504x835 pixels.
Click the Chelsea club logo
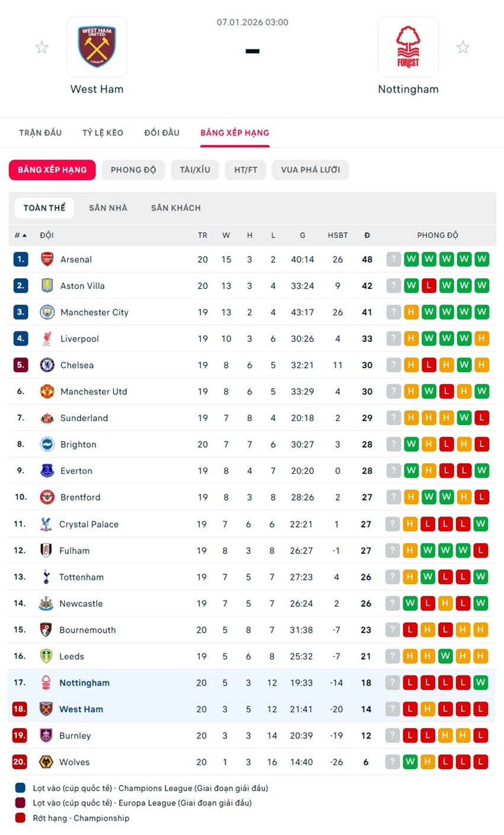coord(47,365)
